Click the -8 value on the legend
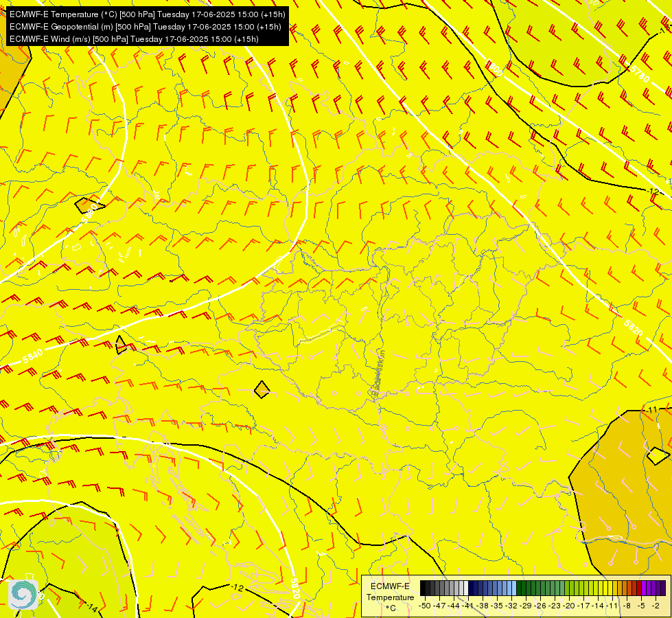Viewport: 672px width, 618px height. click(627, 606)
